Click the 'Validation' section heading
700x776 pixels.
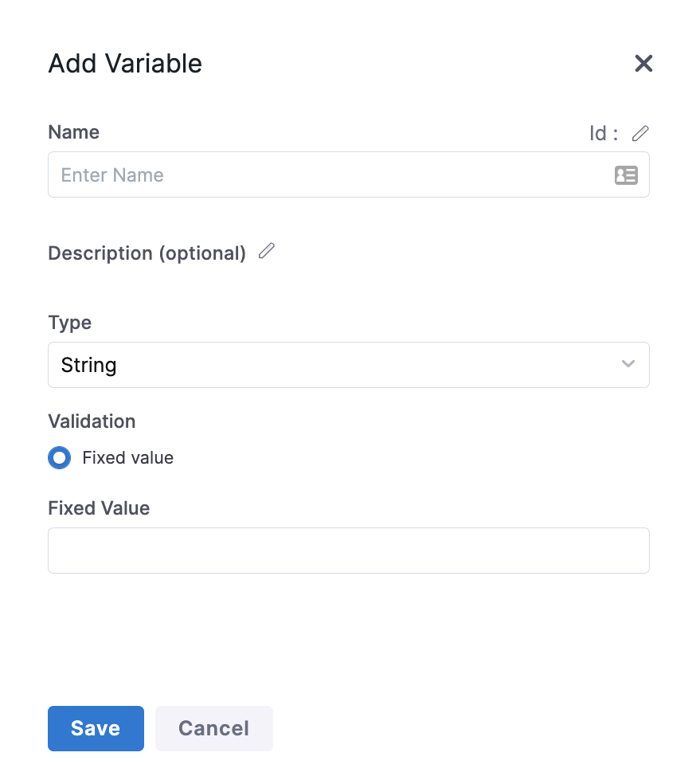click(92, 421)
